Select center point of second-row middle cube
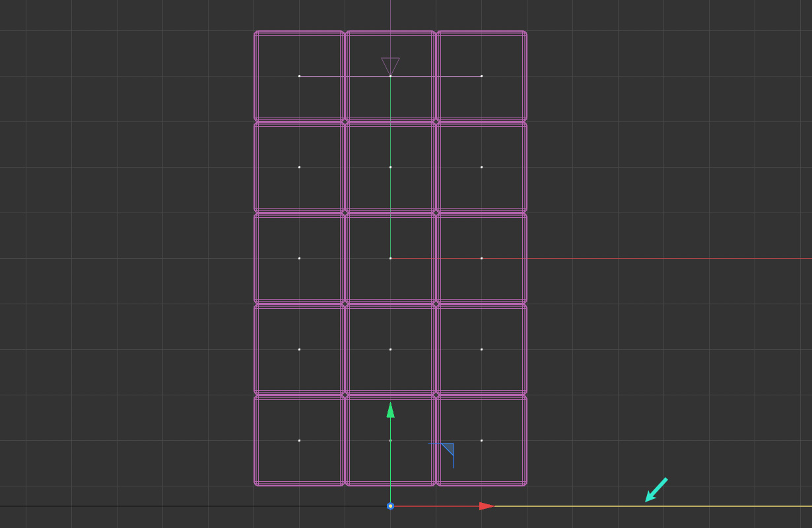The width and height of the screenshot is (812, 528). (x=390, y=167)
